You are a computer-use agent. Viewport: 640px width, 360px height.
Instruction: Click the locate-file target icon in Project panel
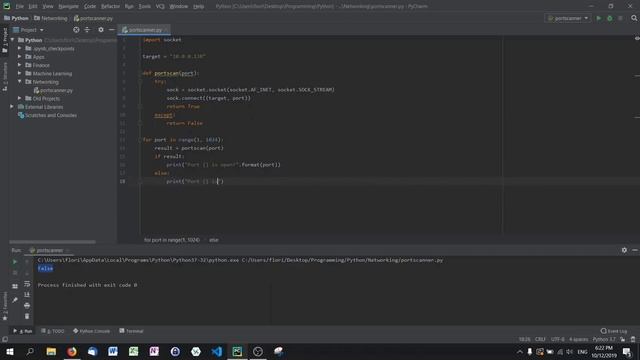coord(76,30)
